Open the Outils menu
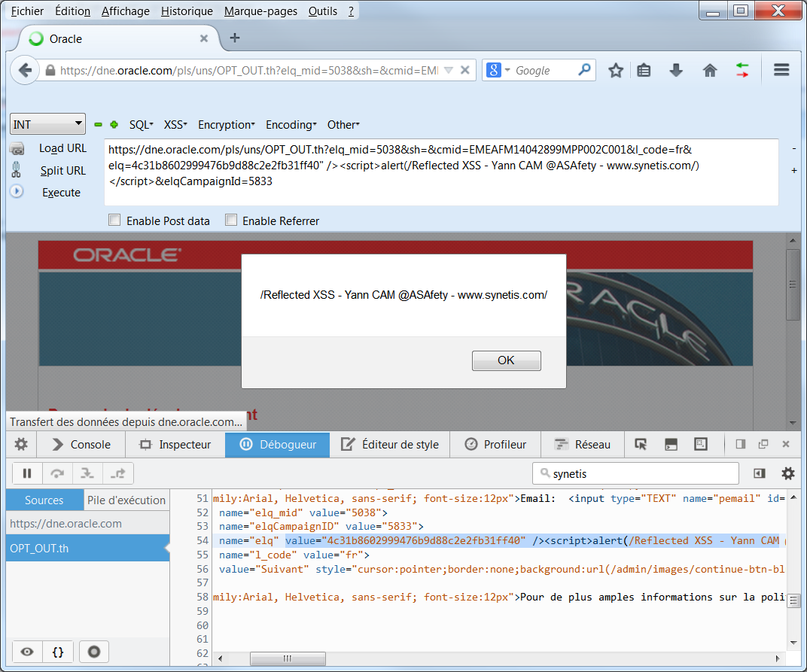This screenshot has height=672, width=807. tap(323, 11)
